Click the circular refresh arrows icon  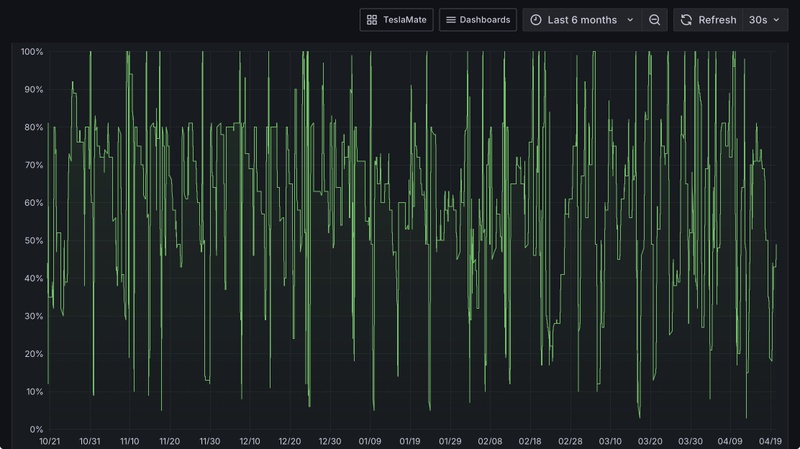pyautogui.click(x=686, y=20)
